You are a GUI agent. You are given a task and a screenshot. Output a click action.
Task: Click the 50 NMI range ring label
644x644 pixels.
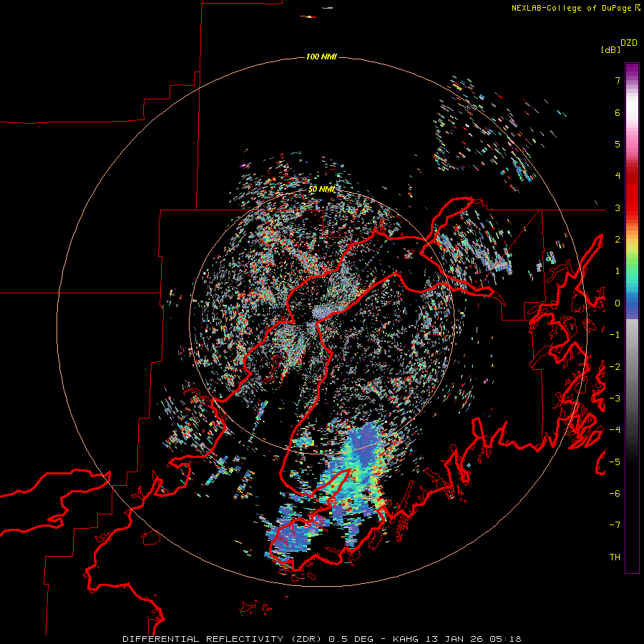click(321, 190)
